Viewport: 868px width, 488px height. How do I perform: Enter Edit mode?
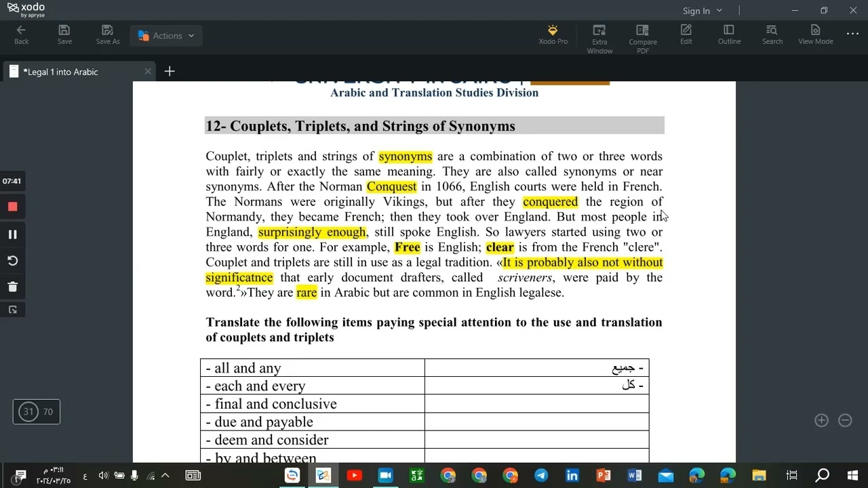click(x=686, y=35)
